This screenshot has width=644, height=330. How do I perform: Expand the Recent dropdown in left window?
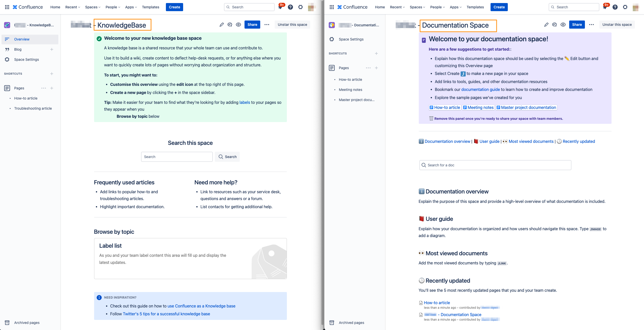click(73, 7)
